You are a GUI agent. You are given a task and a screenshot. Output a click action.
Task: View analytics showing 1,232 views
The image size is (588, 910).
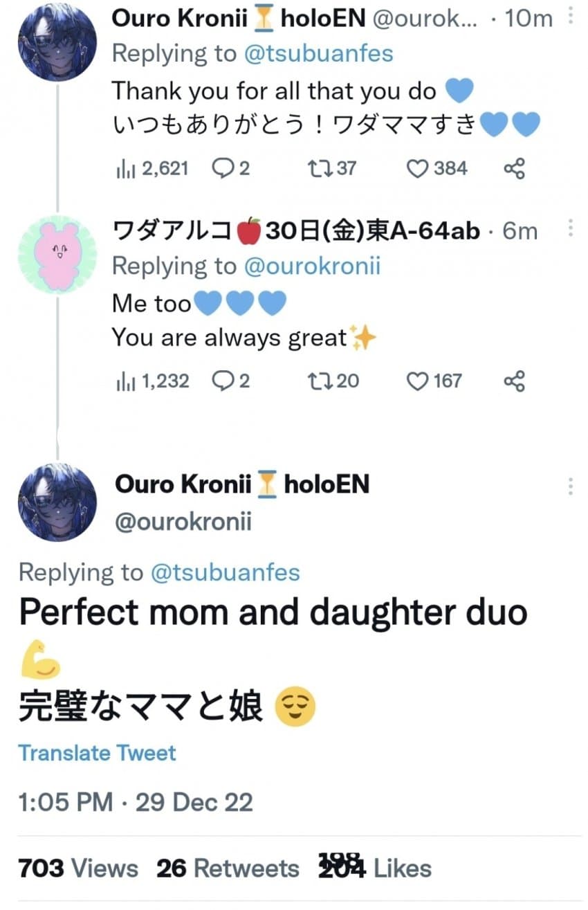pyautogui.click(x=123, y=381)
